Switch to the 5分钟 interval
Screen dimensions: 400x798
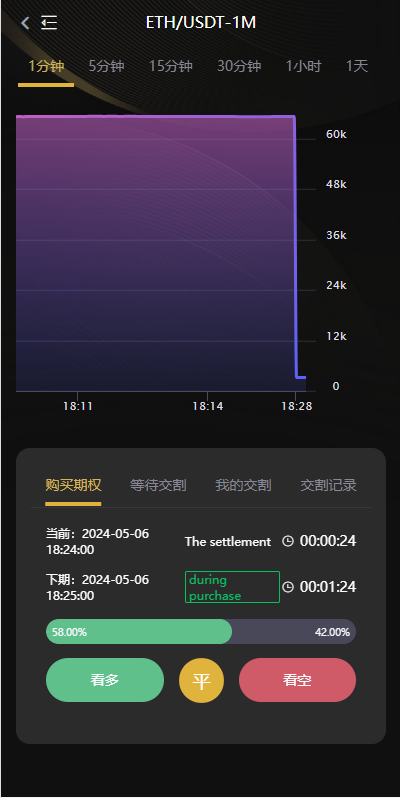106,66
